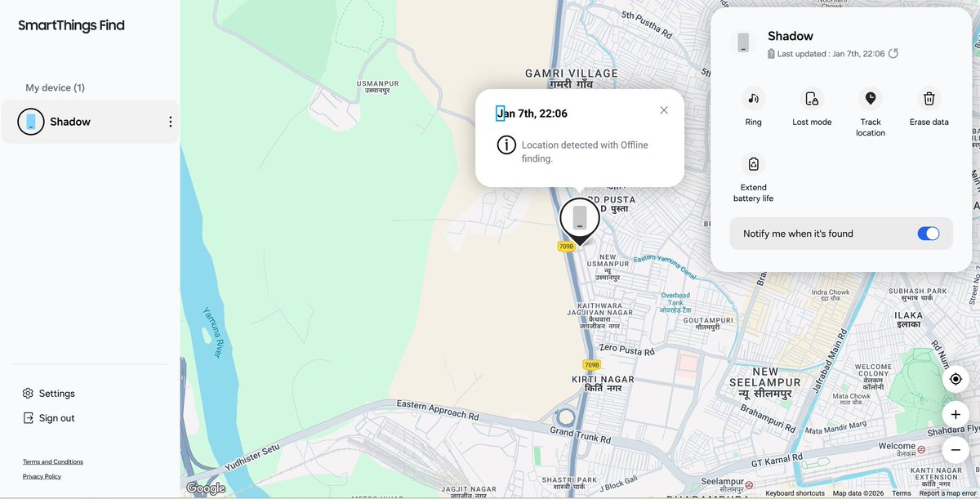980x499 pixels.
Task: Click 'Location detected with Offline finding' text
Action: [585, 151]
